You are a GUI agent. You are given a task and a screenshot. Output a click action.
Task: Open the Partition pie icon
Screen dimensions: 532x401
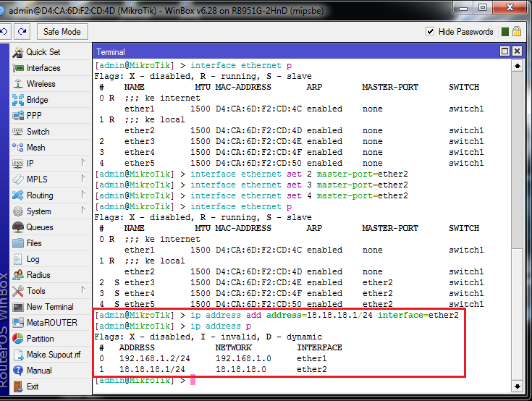point(18,339)
